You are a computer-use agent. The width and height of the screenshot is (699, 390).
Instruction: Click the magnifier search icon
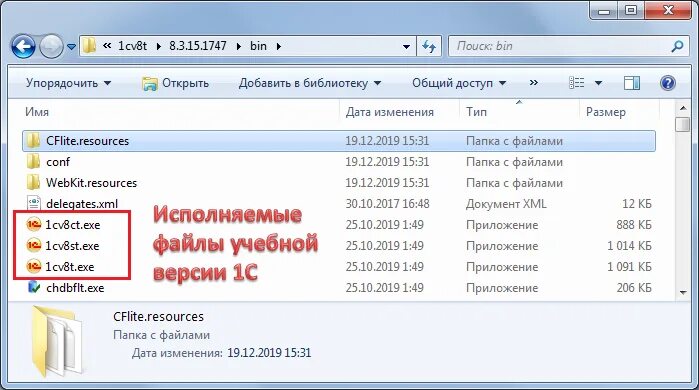678,46
